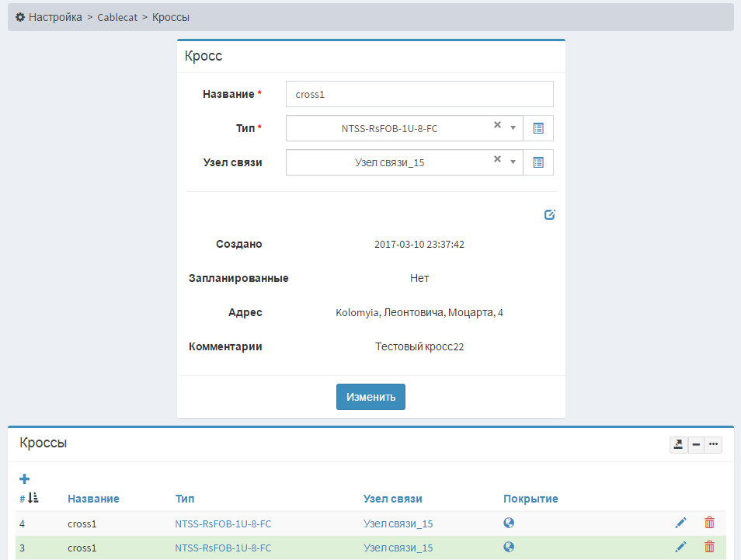The width and height of the screenshot is (741, 560).
Task: Click the export icon in the Кроссы panel header
Action: [678, 444]
